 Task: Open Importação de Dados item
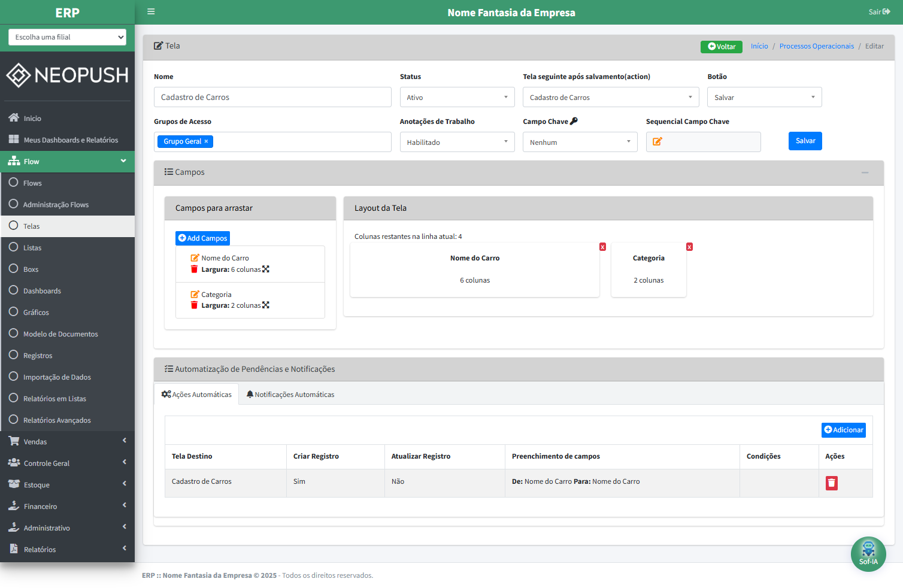67,377
